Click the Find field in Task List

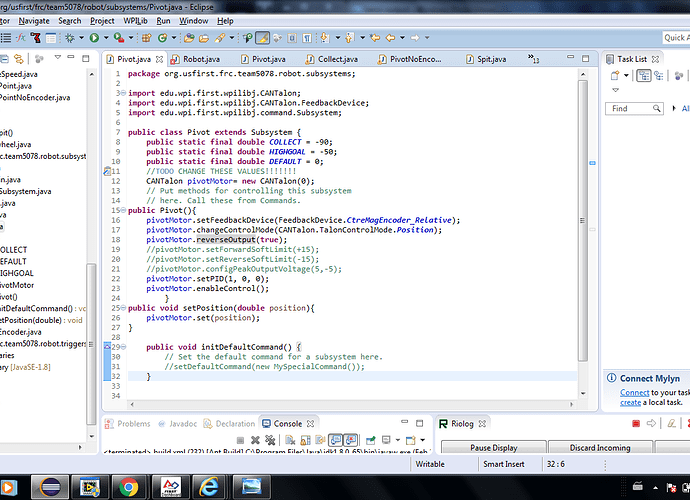point(634,108)
